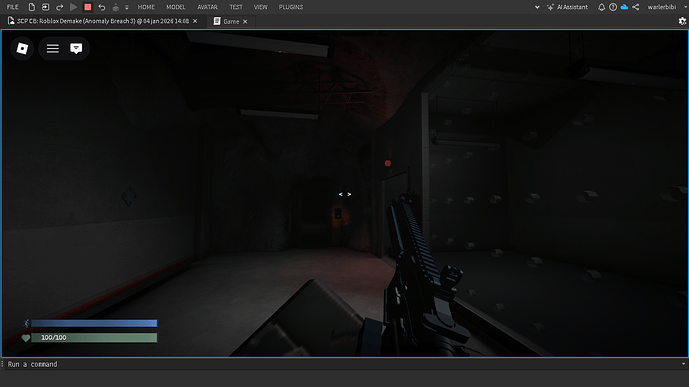Click the Play test button

[73, 7]
